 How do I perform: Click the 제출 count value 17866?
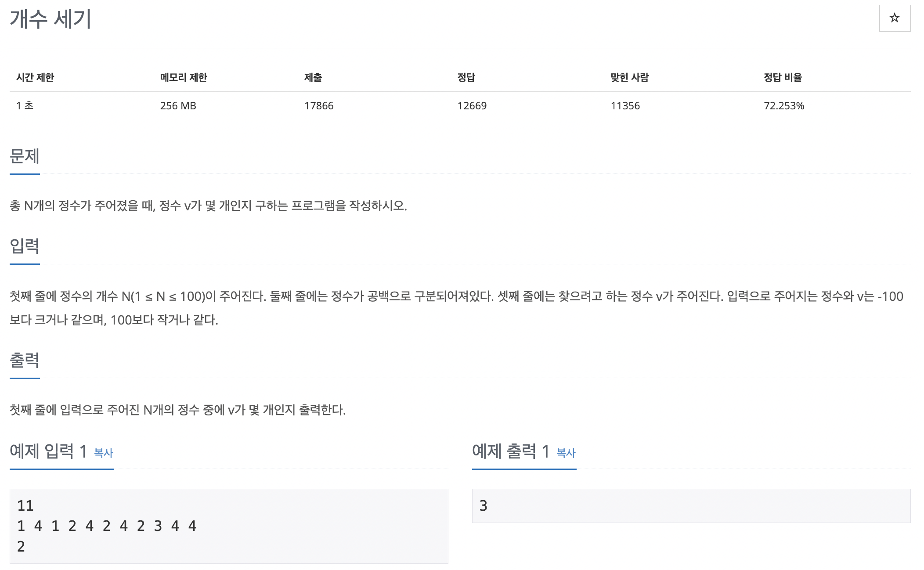pos(319,106)
